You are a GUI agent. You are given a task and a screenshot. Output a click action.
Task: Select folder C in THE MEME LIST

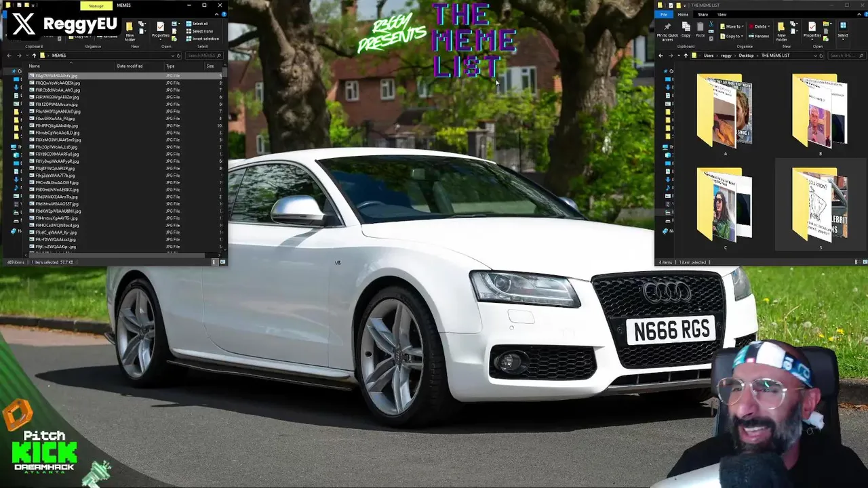725,208
